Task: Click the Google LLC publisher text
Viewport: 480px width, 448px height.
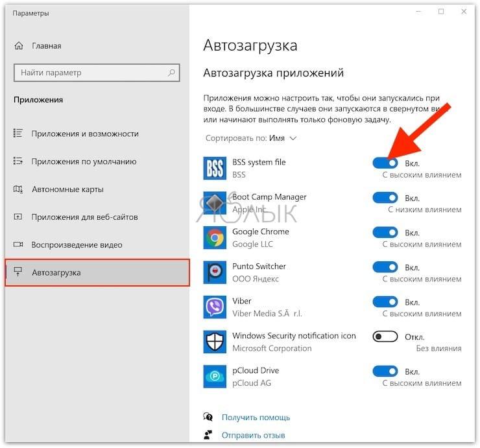Action: point(252,244)
